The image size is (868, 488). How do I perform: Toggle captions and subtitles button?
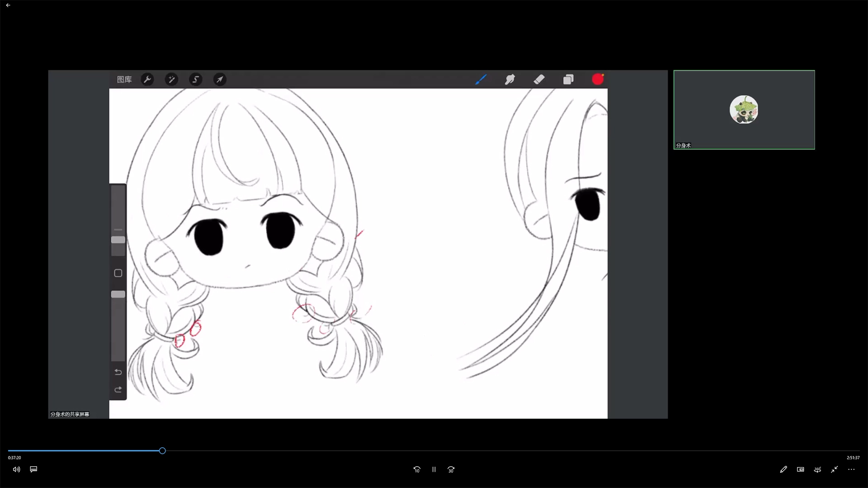point(33,469)
